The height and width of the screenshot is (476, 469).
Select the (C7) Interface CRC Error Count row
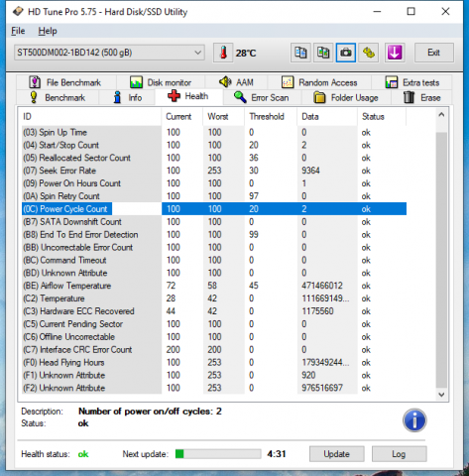click(214, 350)
